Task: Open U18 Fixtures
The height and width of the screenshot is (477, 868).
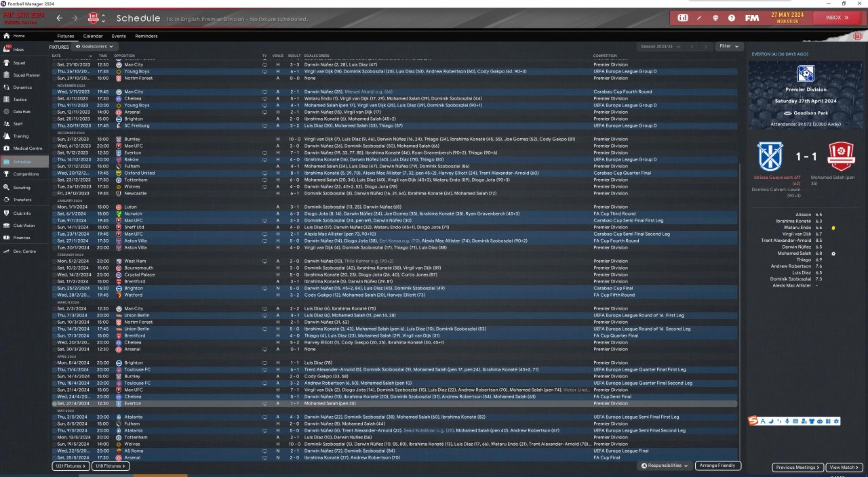Action: pyautogui.click(x=111, y=466)
